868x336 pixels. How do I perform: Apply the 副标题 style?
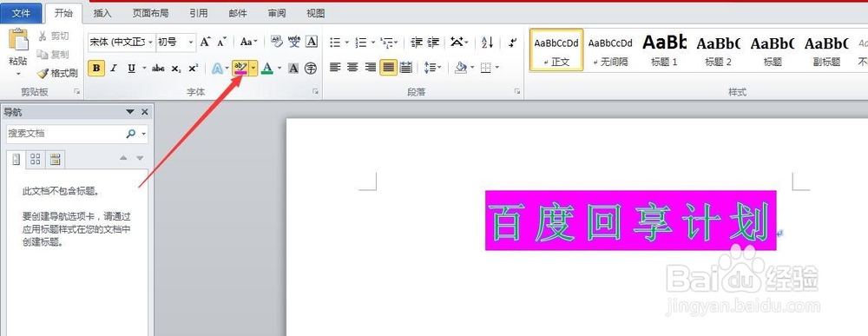point(826,49)
